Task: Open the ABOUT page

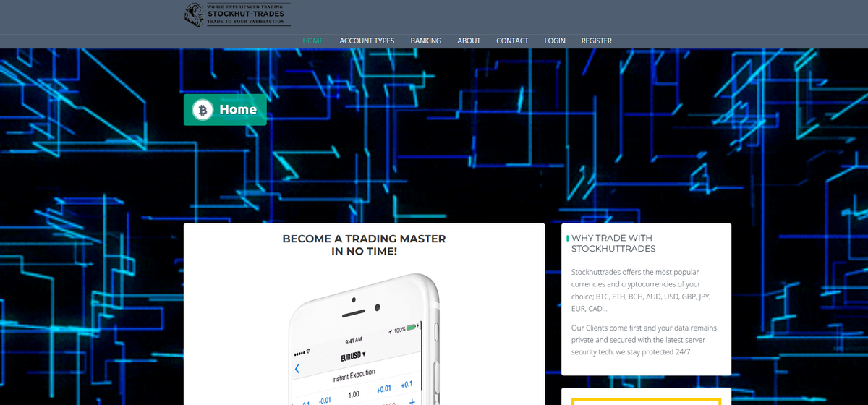Action: (x=469, y=40)
